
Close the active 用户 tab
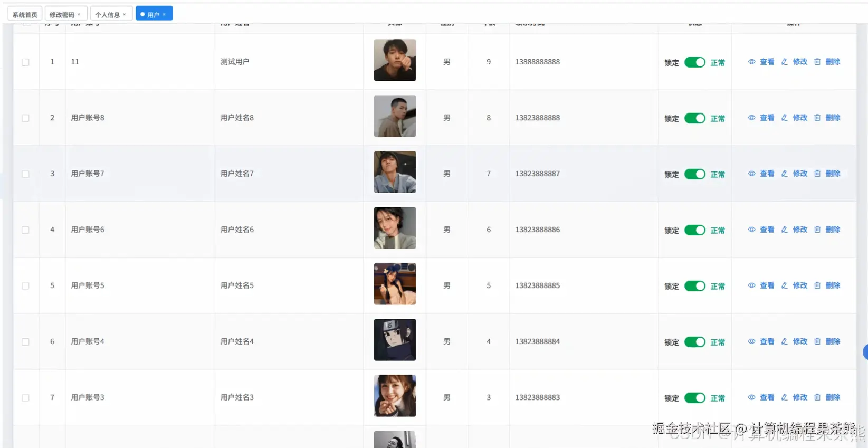coord(164,14)
